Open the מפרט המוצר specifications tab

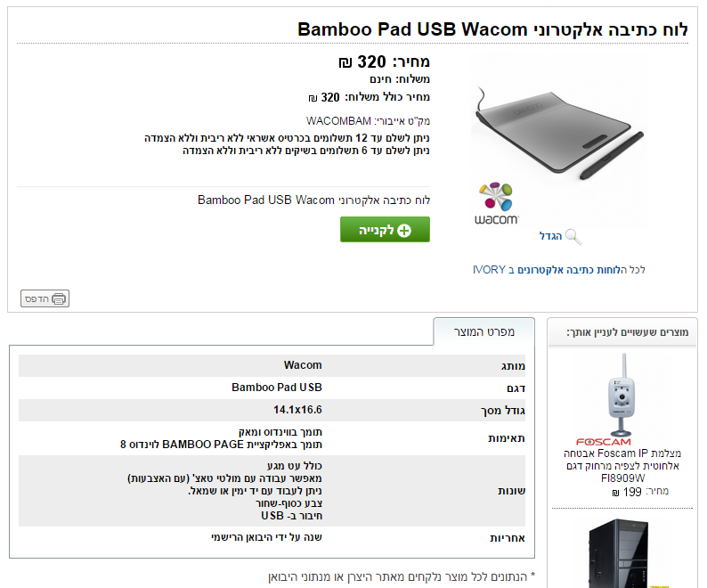click(484, 331)
